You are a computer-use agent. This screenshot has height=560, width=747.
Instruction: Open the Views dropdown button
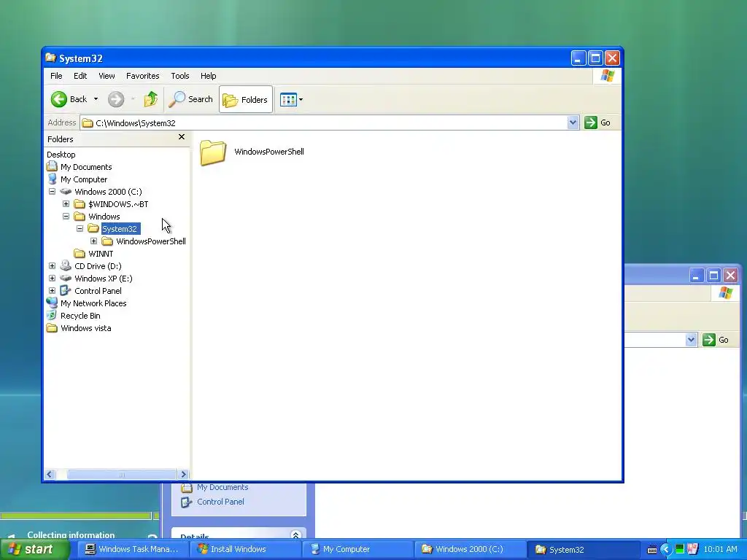[x=291, y=99]
